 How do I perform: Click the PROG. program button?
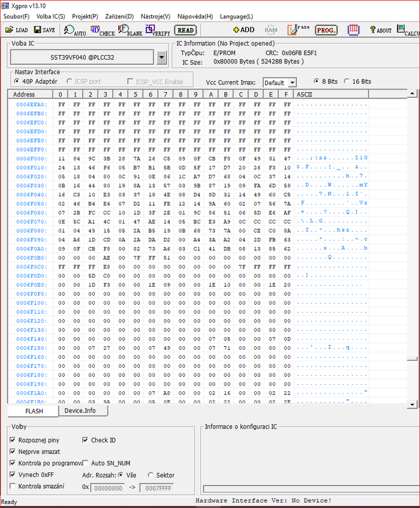pyautogui.click(x=326, y=30)
